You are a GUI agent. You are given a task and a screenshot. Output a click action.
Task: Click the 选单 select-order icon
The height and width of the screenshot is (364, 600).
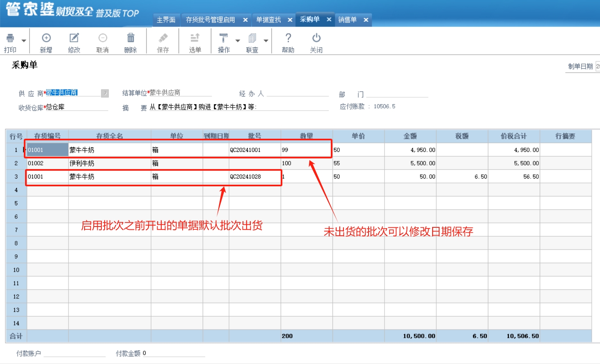coord(195,38)
